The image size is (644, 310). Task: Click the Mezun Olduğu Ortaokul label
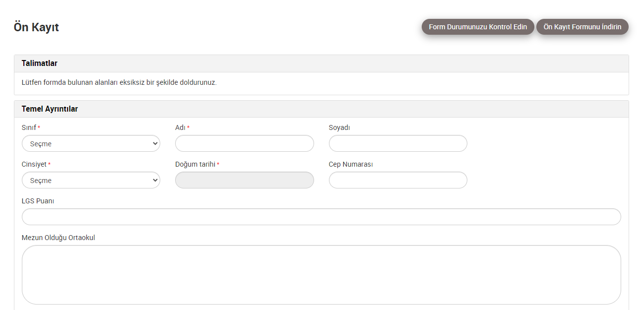pyautogui.click(x=58, y=238)
